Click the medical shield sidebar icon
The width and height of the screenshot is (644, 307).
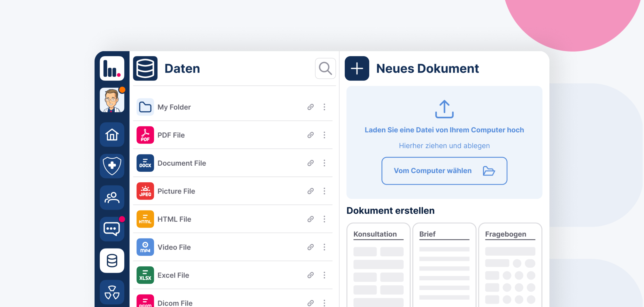tap(112, 166)
